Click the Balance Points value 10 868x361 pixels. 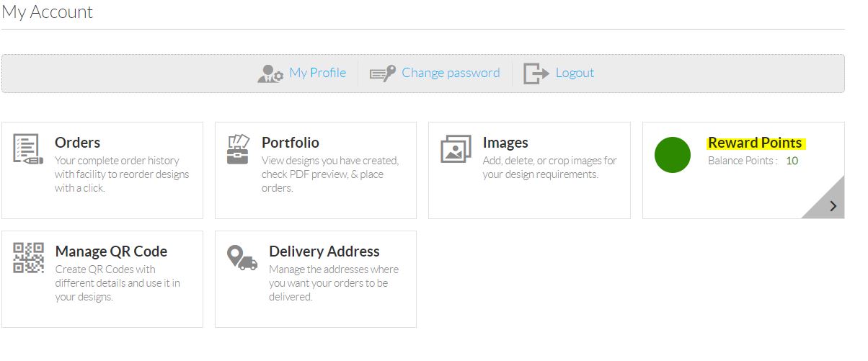(x=792, y=161)
